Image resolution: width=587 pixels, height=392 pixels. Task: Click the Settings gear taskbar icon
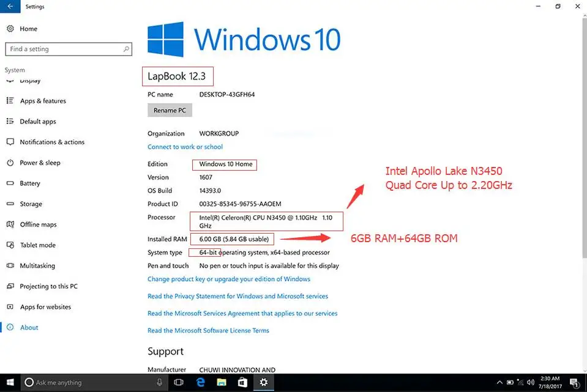click(x=264, y=382)
